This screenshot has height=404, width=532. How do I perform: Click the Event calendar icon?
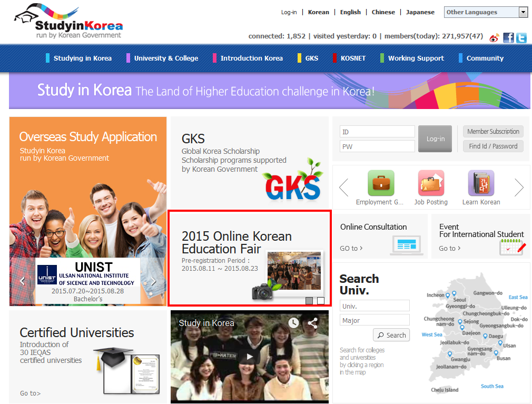point(513,247)
